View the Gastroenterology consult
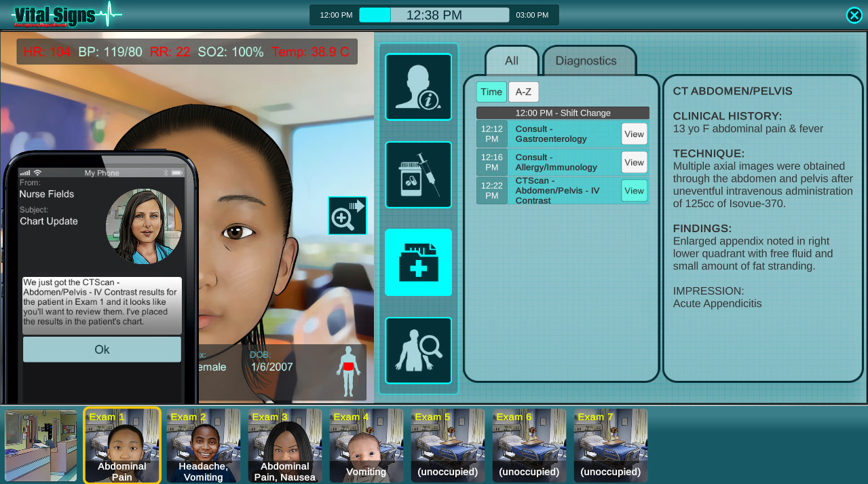The image size is (868, 484). tap(633, 134)
